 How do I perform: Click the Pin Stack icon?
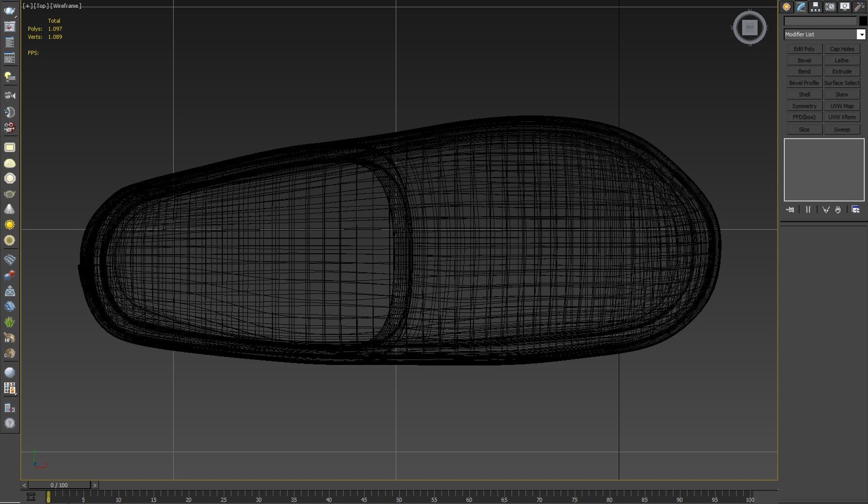click(x=790, y=210)
